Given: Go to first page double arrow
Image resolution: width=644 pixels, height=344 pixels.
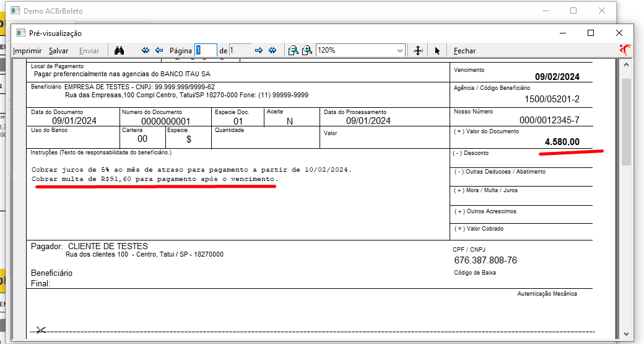Looking at the screenshot, I should pyautogui.click(x=146, y=51).
